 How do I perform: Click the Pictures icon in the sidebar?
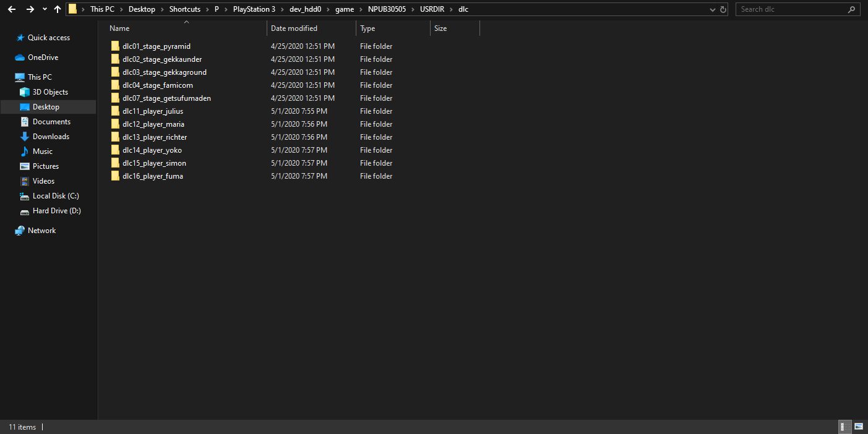tap(25, 166)
